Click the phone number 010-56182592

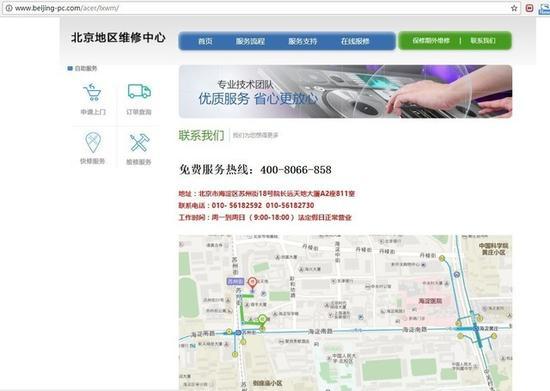[x=237, y=205]
